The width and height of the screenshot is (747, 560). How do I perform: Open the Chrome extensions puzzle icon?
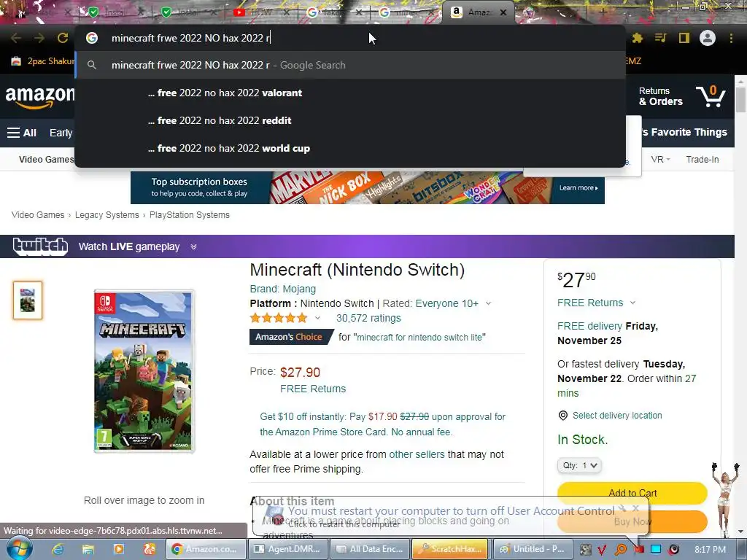pyautogui.click(x=638, y=38)
